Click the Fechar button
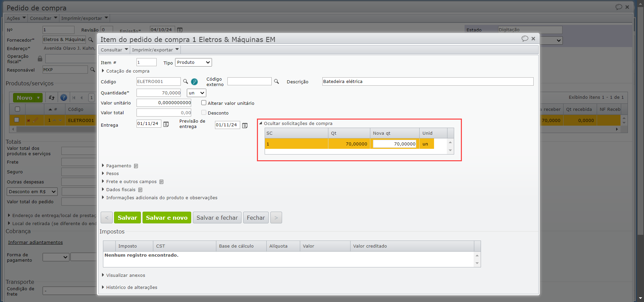Image resolution: width=644 pixels, height=302 pixels. 256,218
